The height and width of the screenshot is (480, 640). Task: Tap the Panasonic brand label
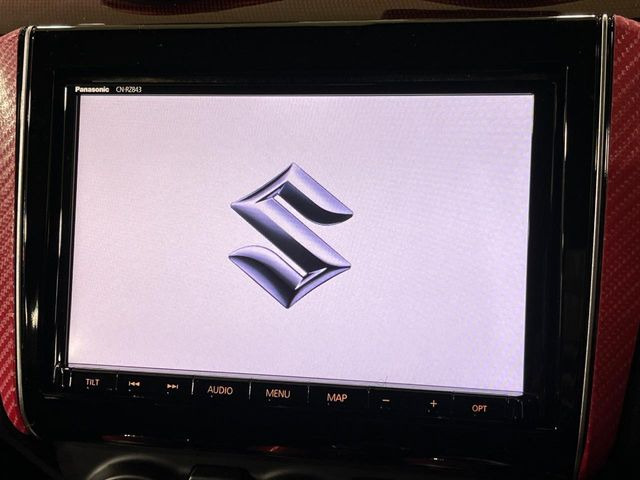(92, 89)
